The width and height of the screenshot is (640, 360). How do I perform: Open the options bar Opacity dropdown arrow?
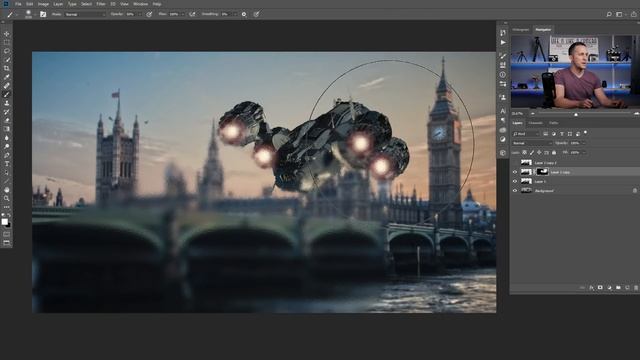[x=140, y=14]
